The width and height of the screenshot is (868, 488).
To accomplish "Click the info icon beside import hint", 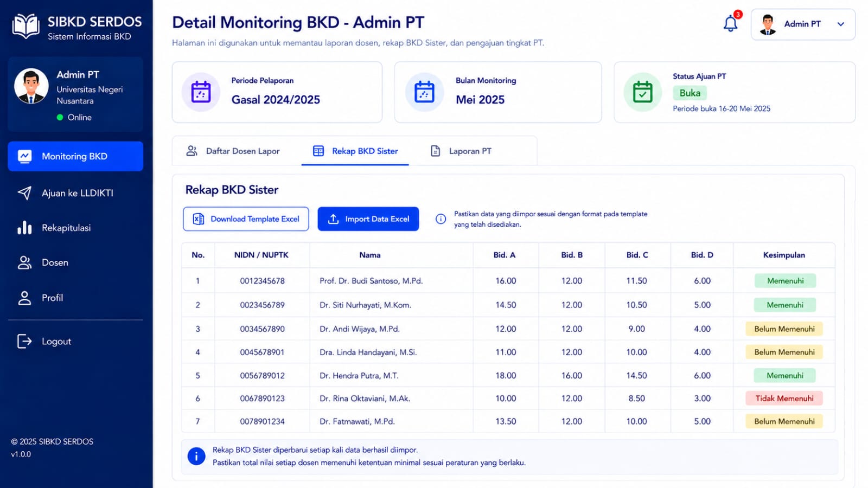I will (441, 219).
